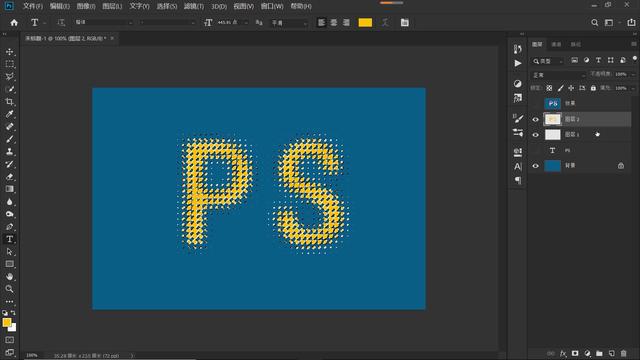The image size is (640, 360).
Task: Select the Gradient tool
Action: click(9, 189)
